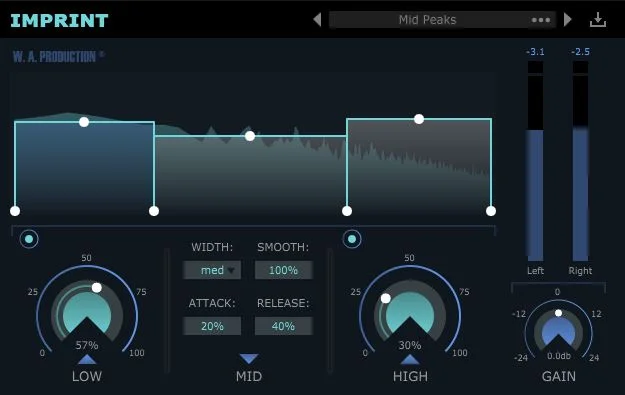Go to the next preset with right arrow

point(568,19)
